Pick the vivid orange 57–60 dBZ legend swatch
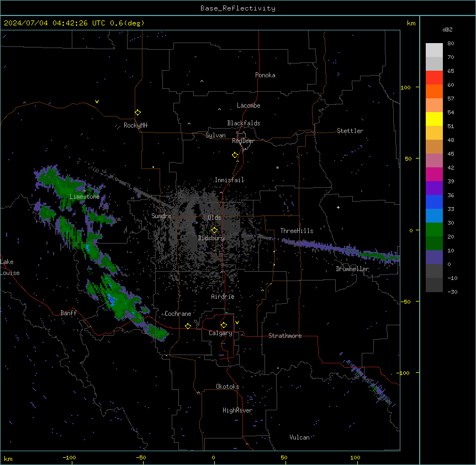Image resolution: width=476 pixels, height=465 pixels. 434,91
